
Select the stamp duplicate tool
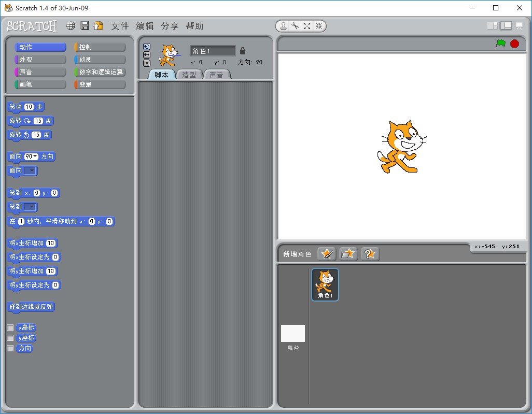tap(283, 26)
